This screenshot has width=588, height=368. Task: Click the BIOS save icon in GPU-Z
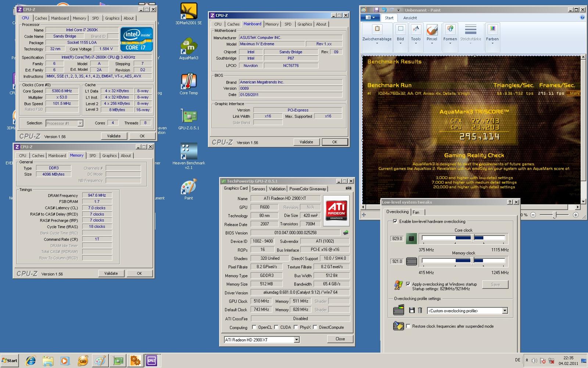click(x=345, y=233)
